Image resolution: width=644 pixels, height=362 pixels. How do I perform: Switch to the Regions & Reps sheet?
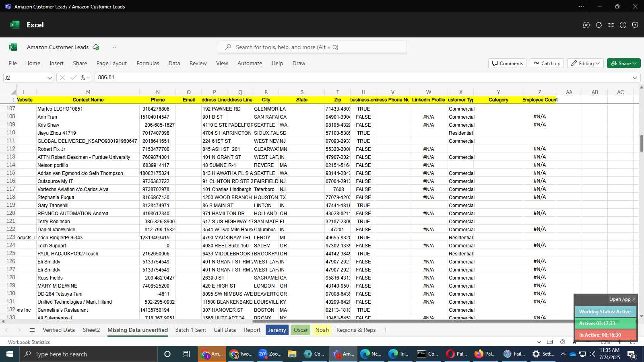pos(356,330)
